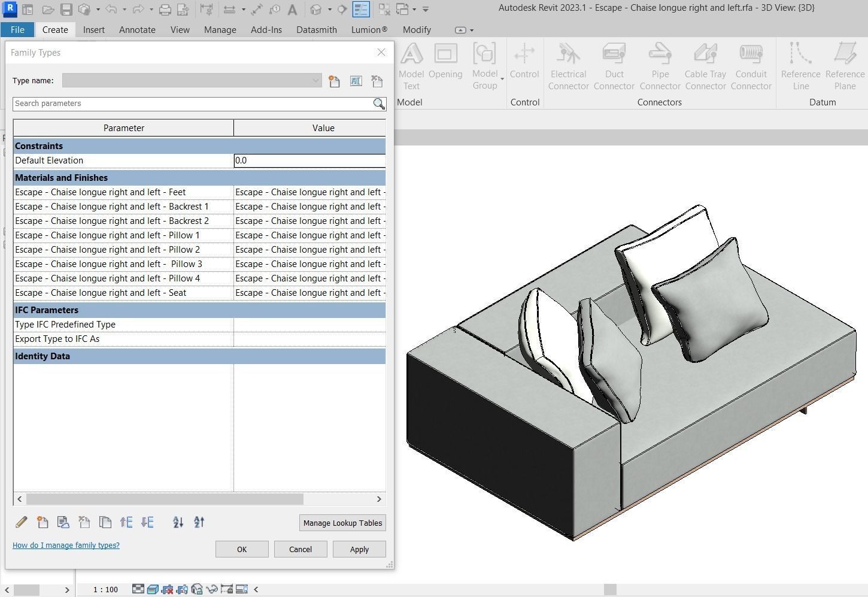The height and width of the screenshot is (597, 868).
Task: Sort parameters in ascending A-Z order
Action: (178, 522)
